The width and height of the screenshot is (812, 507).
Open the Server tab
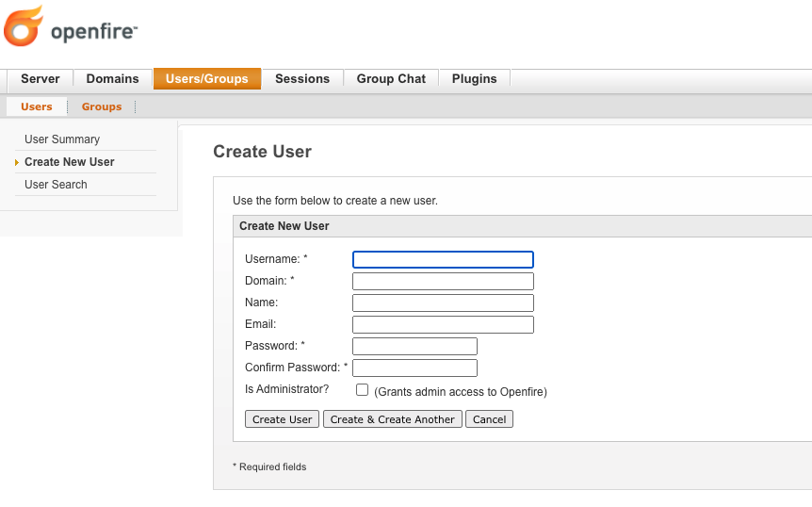coord(40,79)
